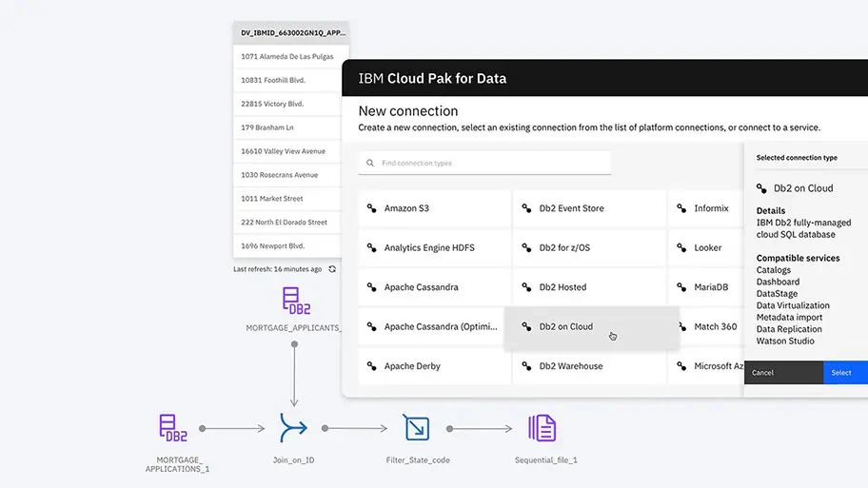Click the Metadata import compatible service text

[x=789, y=317]
